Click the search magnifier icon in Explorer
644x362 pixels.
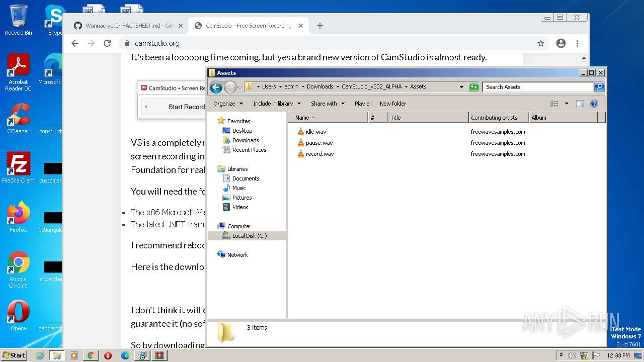click(599, 87)
